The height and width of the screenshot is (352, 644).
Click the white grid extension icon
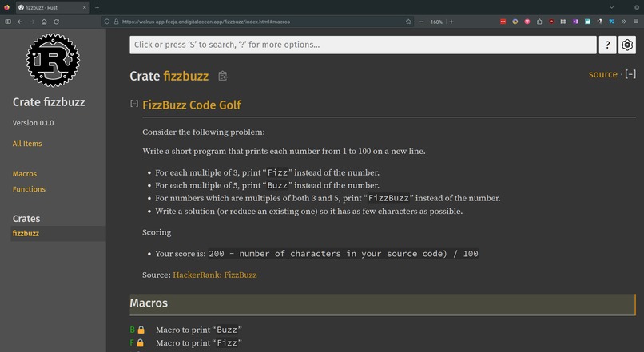tap(563, 22)
